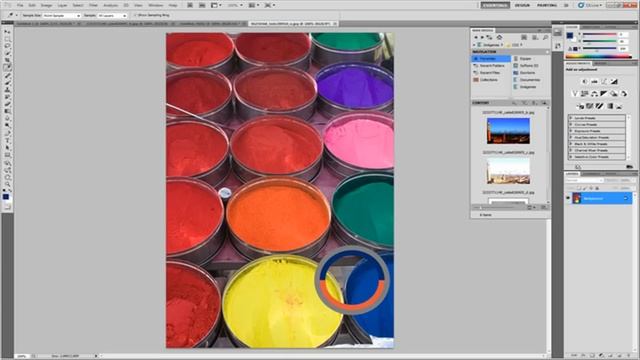640x360 pixels.
Task: Add a Threshold adjustment
Action: [x=599, y=106]
